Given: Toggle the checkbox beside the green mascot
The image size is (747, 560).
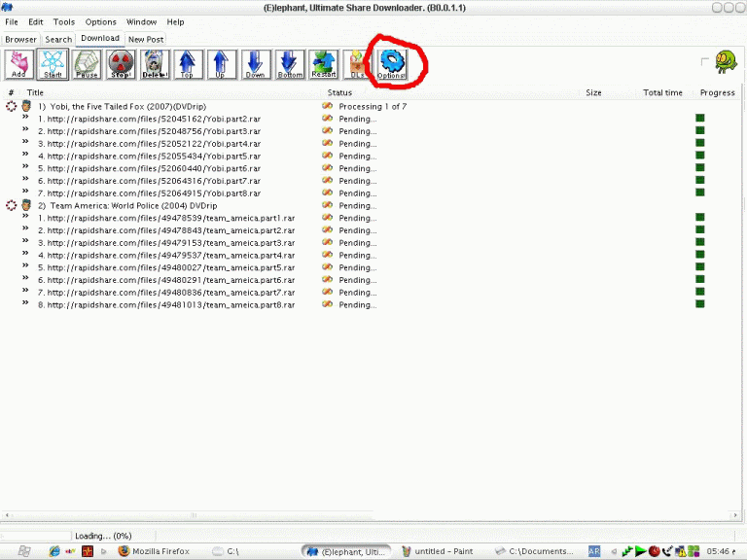Looking at the screenshot, I should (705, 62).
